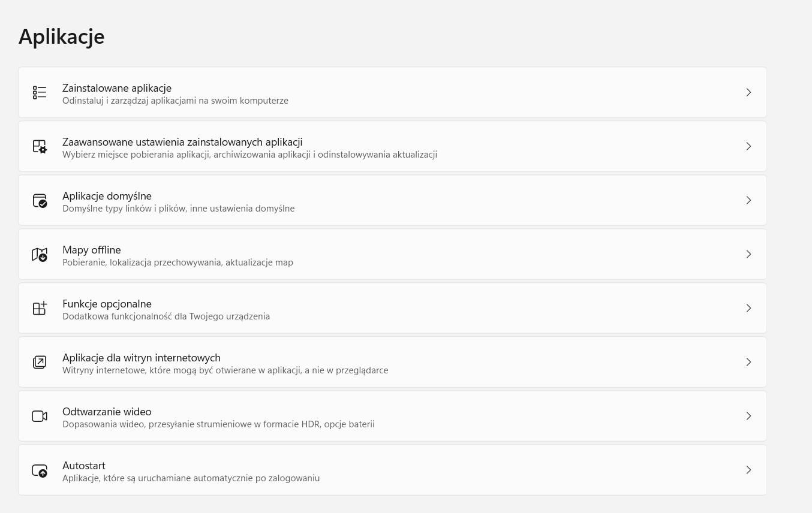
Task: Click the Funkcje opcjonalne description text
Action: [166, 316]
